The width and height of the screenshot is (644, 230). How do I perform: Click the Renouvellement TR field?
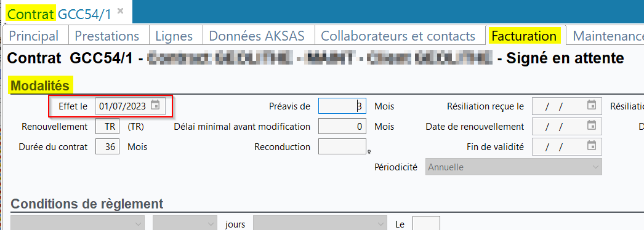point(108,126)
